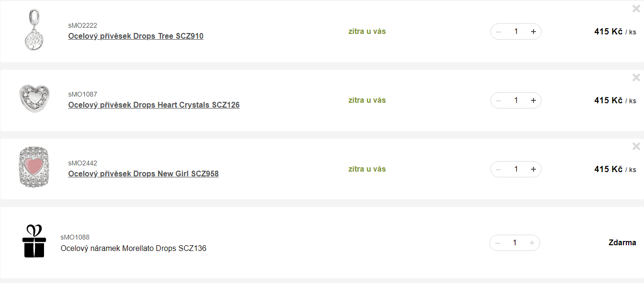Screen dimensions: 644x283
Task: Decrease quantity of Drops Tree SCZ910
Action: (499, 32)
